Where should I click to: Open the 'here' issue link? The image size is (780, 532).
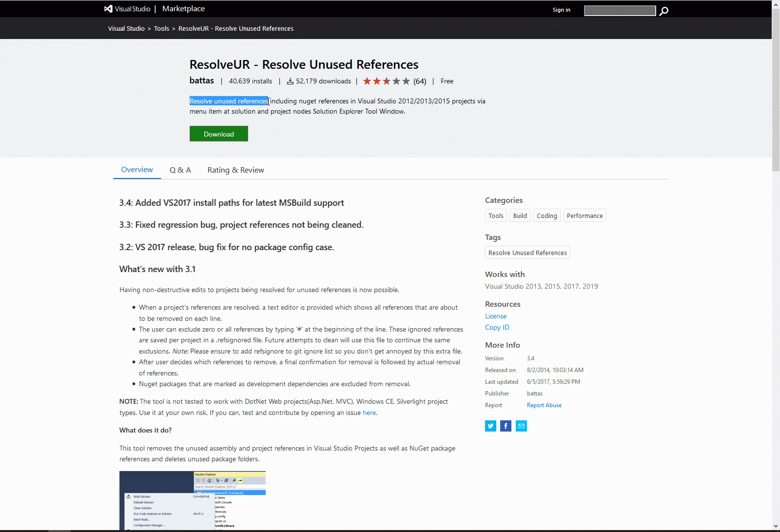tap(369, 413)
